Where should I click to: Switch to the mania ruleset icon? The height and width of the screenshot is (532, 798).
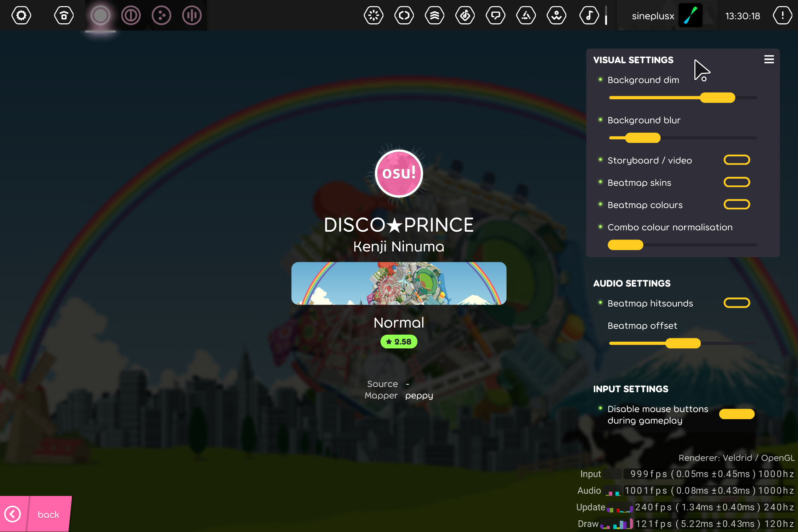click(192, 16)
